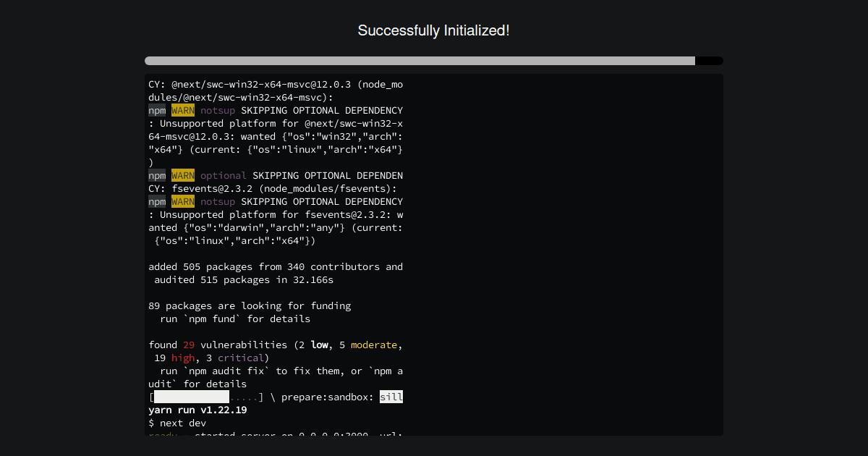Click the "$ next dev" command line
Viewport: 868px width, 456px height.
177,423
